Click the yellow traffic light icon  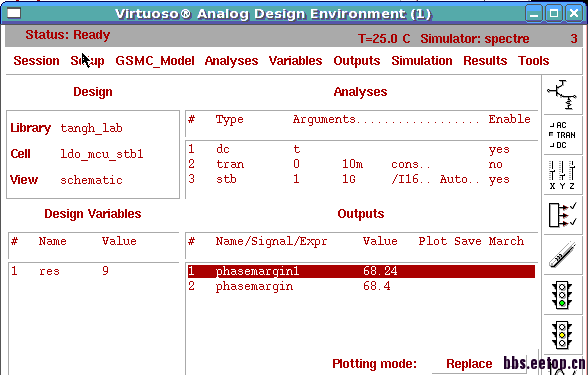[x=562, y=335]
